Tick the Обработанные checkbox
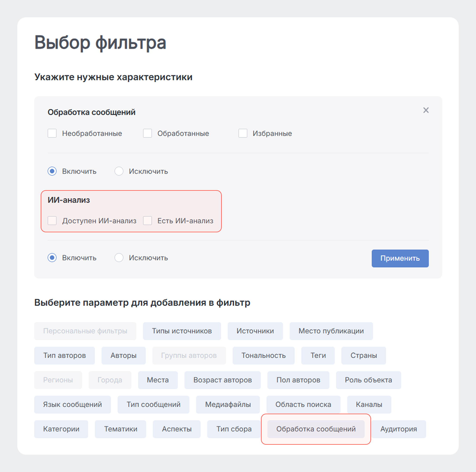The height and width of the screenshot is (472, 476). [147, 133]
